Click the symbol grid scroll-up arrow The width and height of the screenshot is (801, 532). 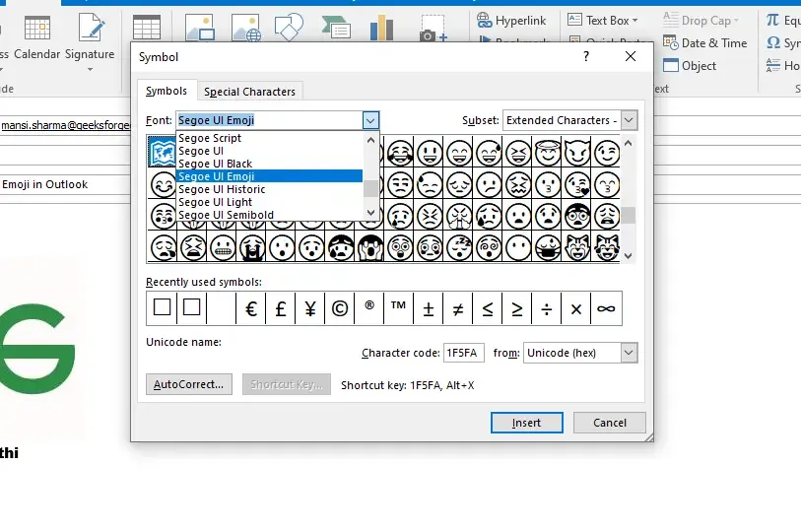pyautogui.click(x=629, y=143)
